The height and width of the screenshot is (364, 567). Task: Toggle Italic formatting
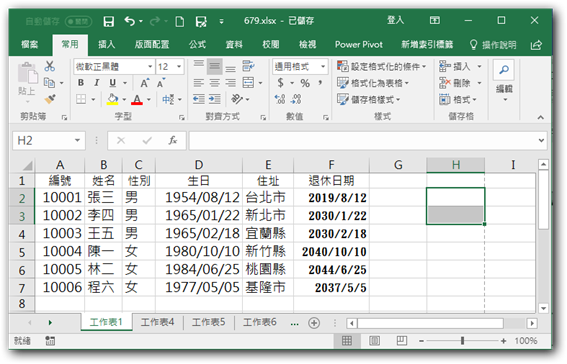(x=96, y=83)
